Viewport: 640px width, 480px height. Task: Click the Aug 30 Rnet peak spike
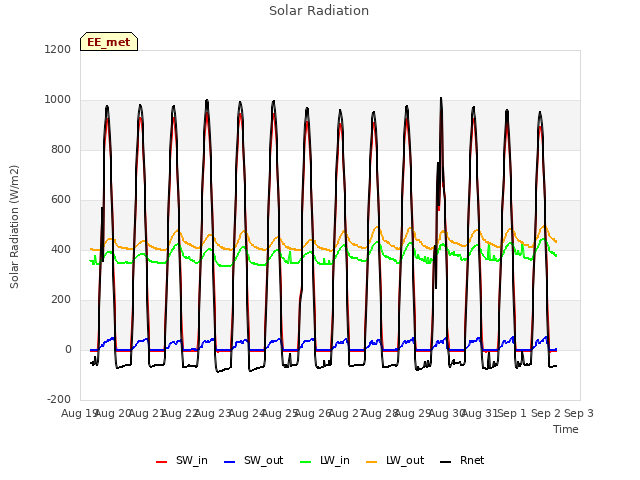click(x=441, y=99)
